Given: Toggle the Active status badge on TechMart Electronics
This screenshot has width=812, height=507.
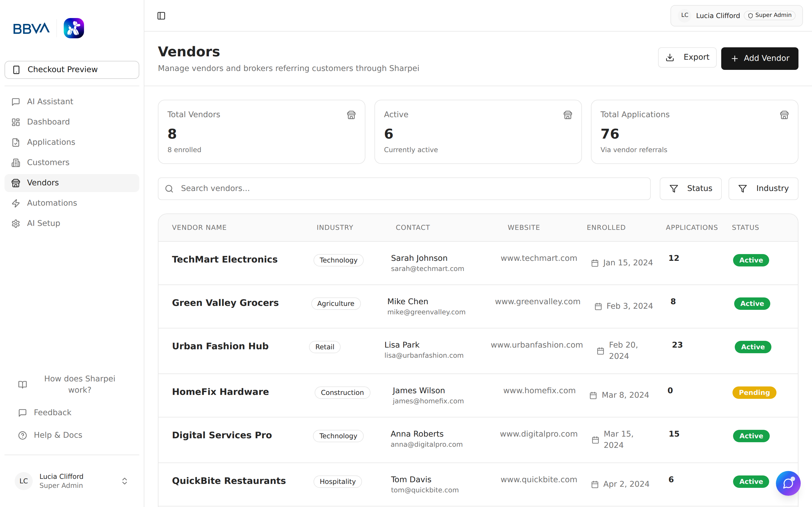Looking at the screenshot, I should pyautogui.click(x=751, y=260).
